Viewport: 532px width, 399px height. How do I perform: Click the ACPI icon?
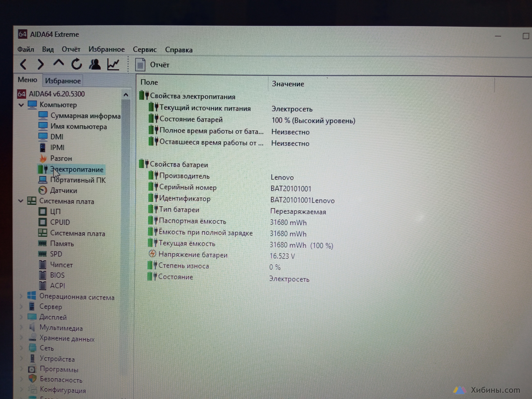click(x=42, y=285)
